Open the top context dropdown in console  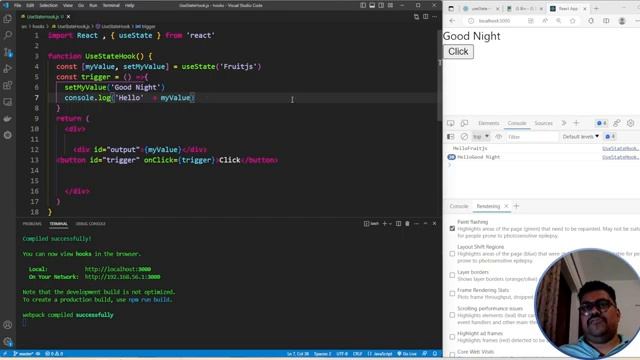pos(481,137)
